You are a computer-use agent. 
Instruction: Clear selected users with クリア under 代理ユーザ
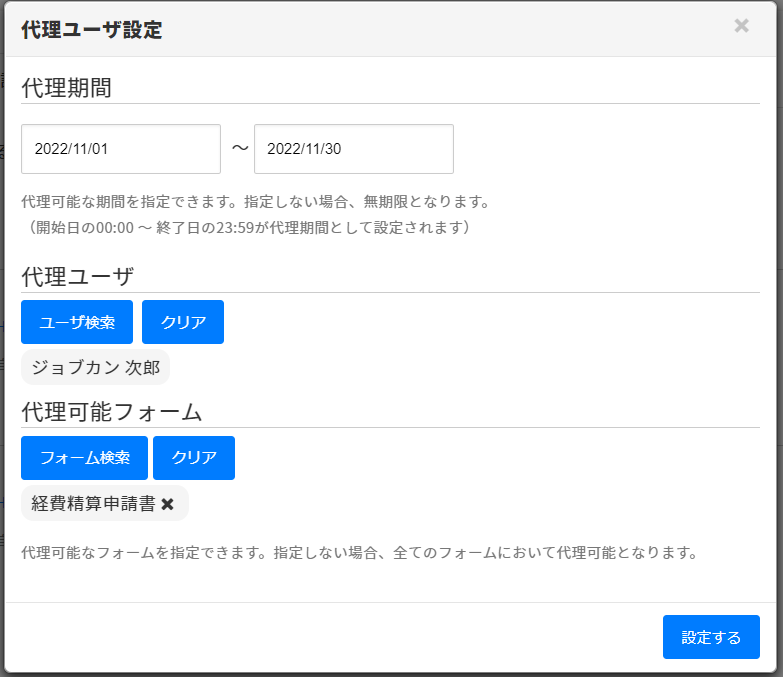click(183, 322)
